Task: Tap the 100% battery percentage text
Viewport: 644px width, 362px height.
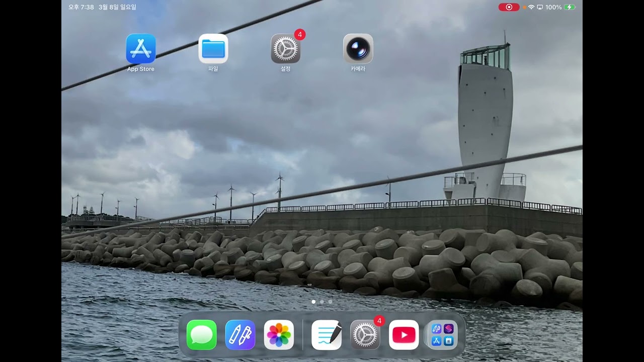Action: [x=553, y=7]
